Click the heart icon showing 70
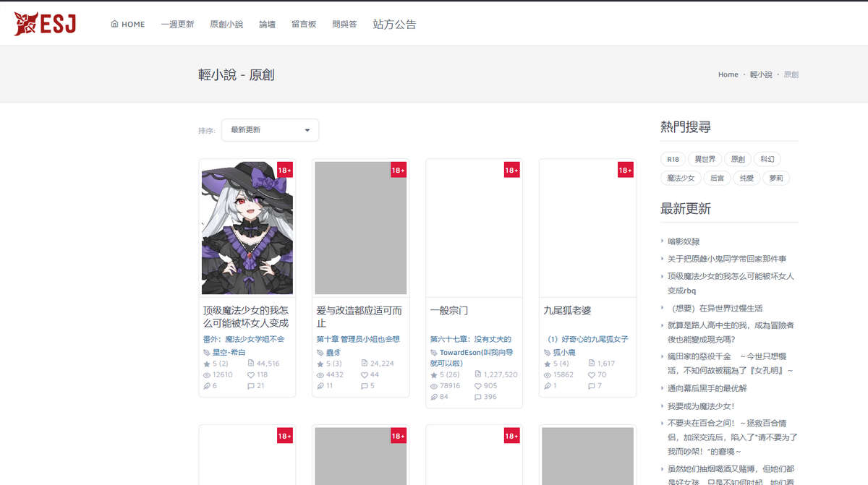Image resolution: width=868 pixels, height=485 pixels. pyautogui.click(x=591, y=375)
